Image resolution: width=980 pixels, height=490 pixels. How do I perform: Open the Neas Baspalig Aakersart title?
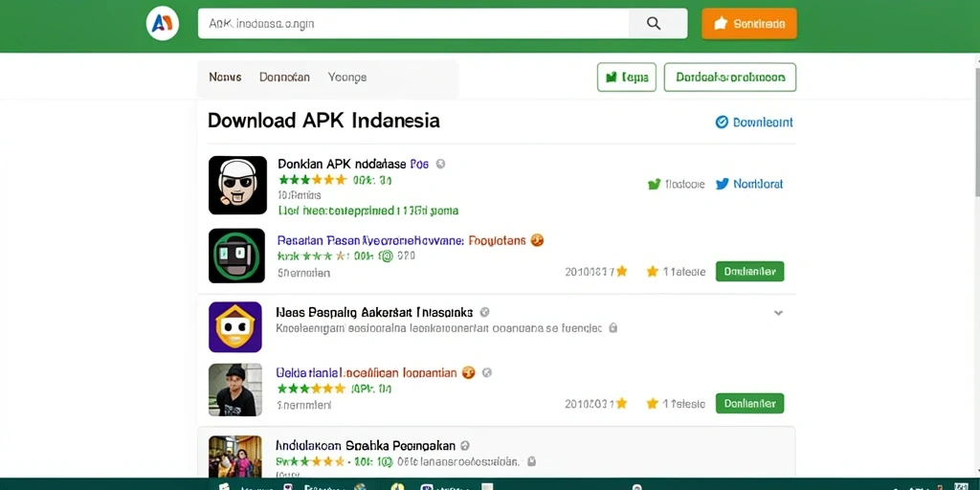point(374,312)
